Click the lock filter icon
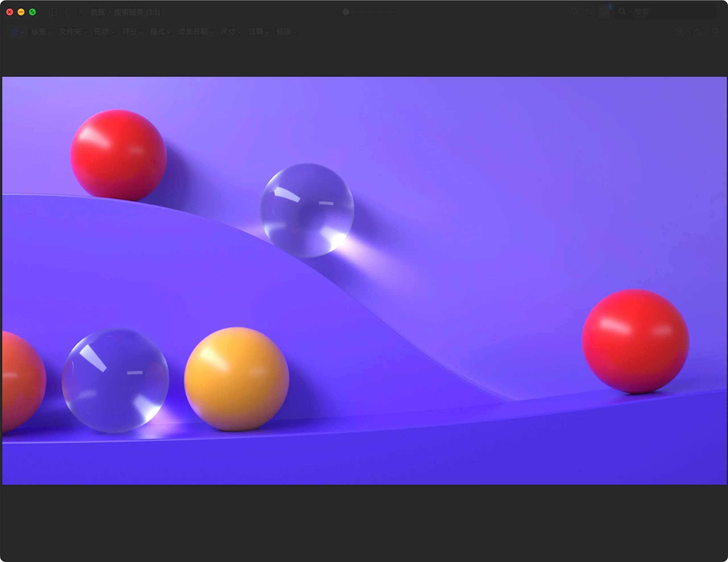Viewport: 728px width, 562px height. [x=697, y=32]
